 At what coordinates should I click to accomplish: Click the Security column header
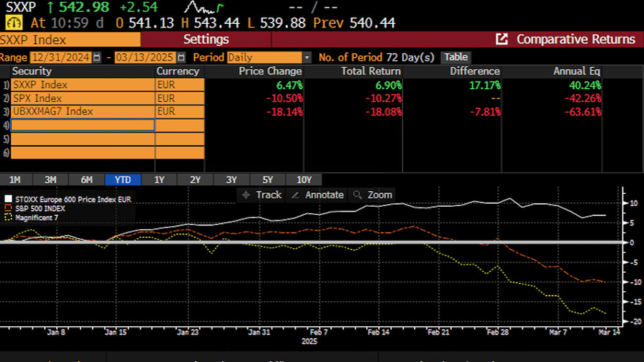click(x=31, y=71)
